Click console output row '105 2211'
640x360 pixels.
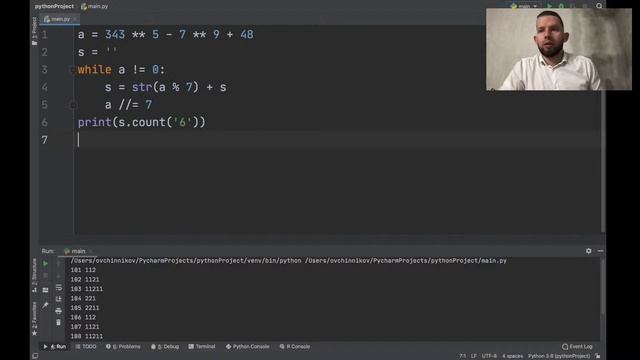(85, 308)
